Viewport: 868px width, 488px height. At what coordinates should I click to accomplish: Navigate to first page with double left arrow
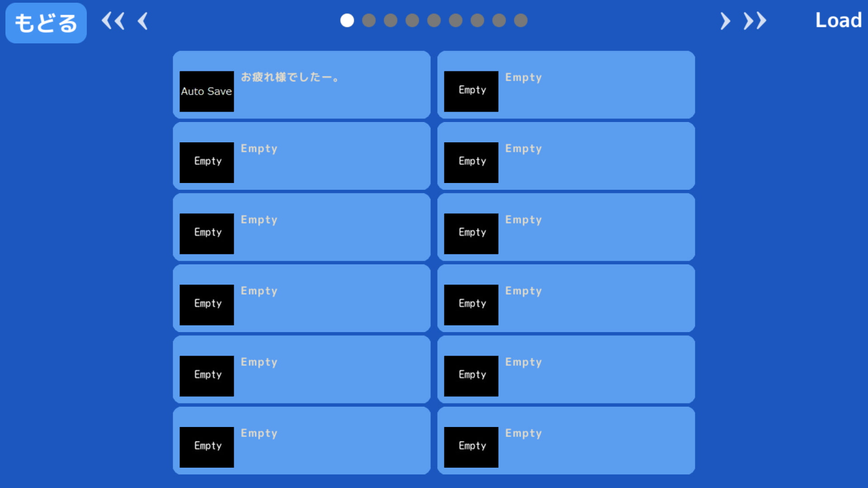[113, 21]
